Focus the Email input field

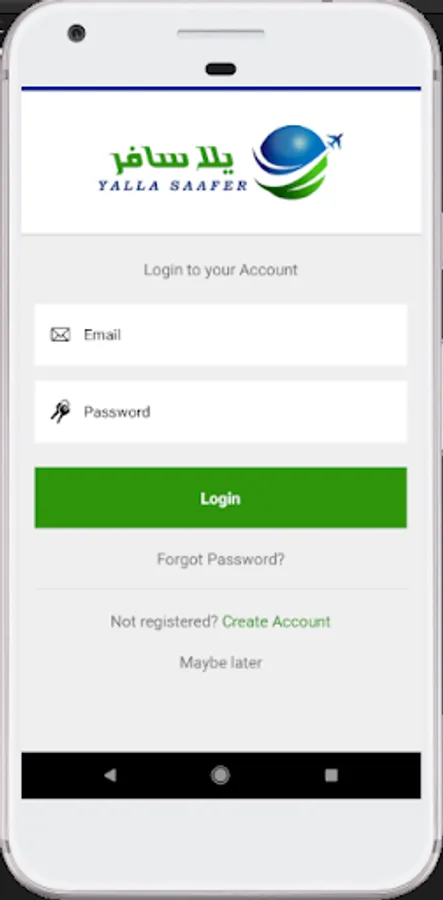(x=221, y=335)
